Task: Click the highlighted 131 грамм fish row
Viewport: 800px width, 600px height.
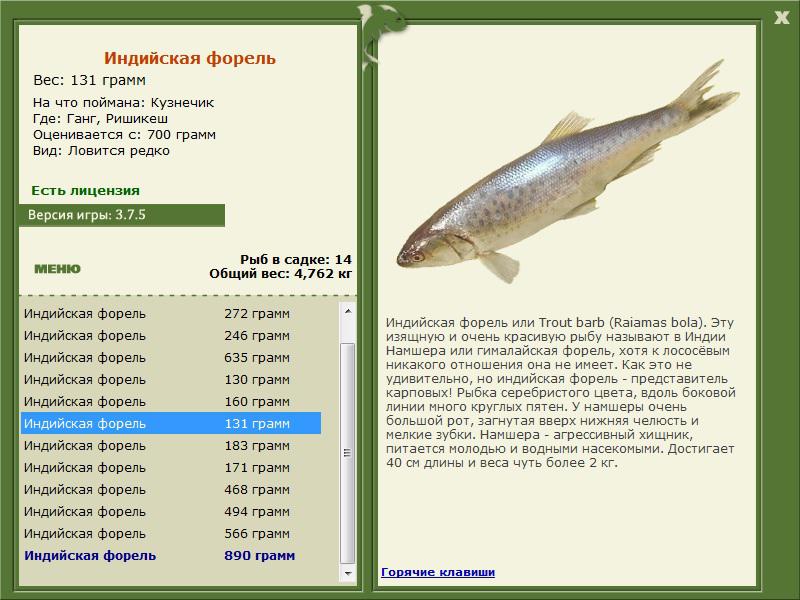Action: pyautogui.click(x=171, y=423)
